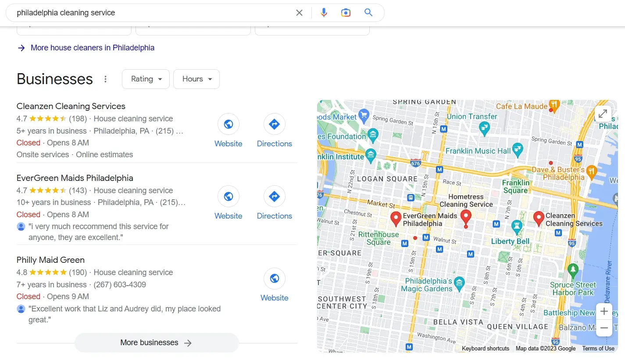Open Cleanzen Cleaning Services listing title
The width and height of the screenshot is (625, 364).
pyautogui.click(x=71, y=106)
